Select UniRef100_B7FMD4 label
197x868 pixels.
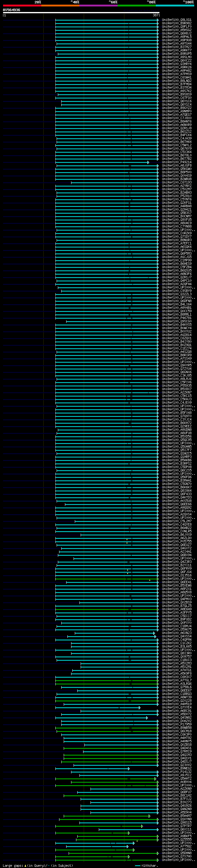click(x=177, y=84)
